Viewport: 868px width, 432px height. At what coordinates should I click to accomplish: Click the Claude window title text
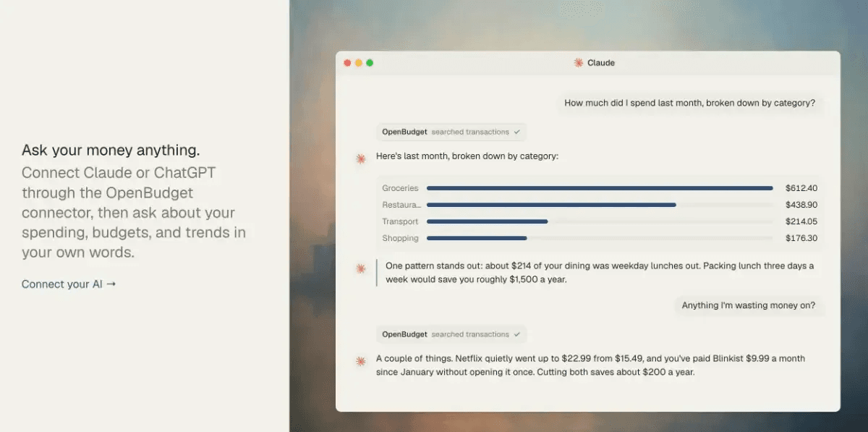(601, 63)
